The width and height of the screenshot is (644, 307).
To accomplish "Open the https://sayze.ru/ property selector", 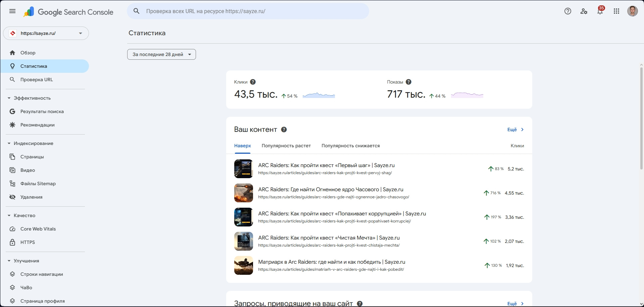I will pos(46,33).
